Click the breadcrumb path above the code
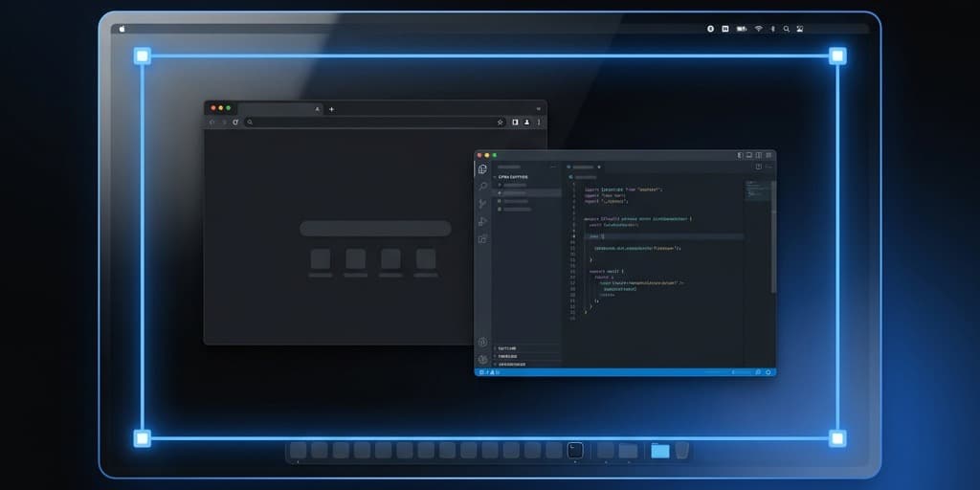The image size is (980, 490). point(583,177)
